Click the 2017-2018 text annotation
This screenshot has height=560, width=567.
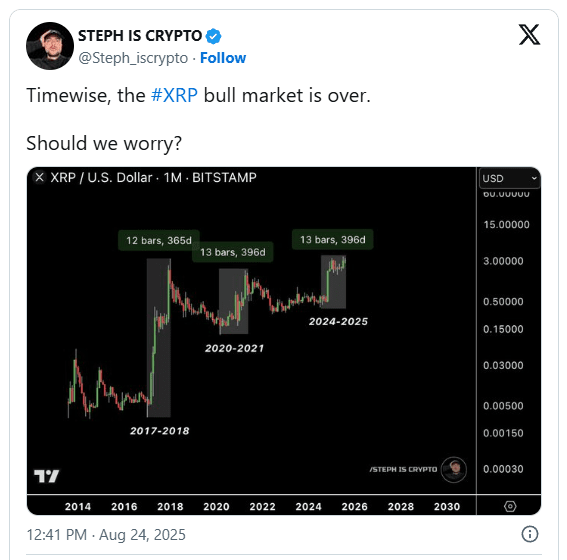click(159, 431)
